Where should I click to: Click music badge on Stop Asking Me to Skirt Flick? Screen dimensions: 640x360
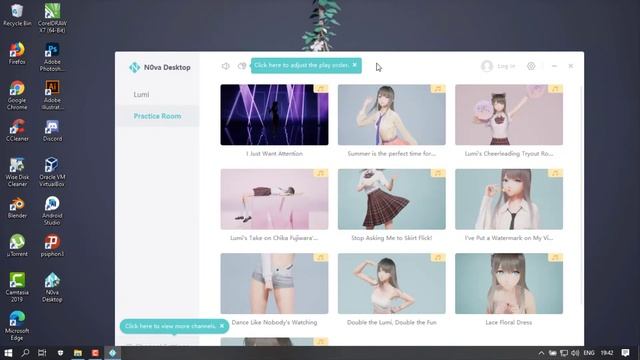(438, 173)
